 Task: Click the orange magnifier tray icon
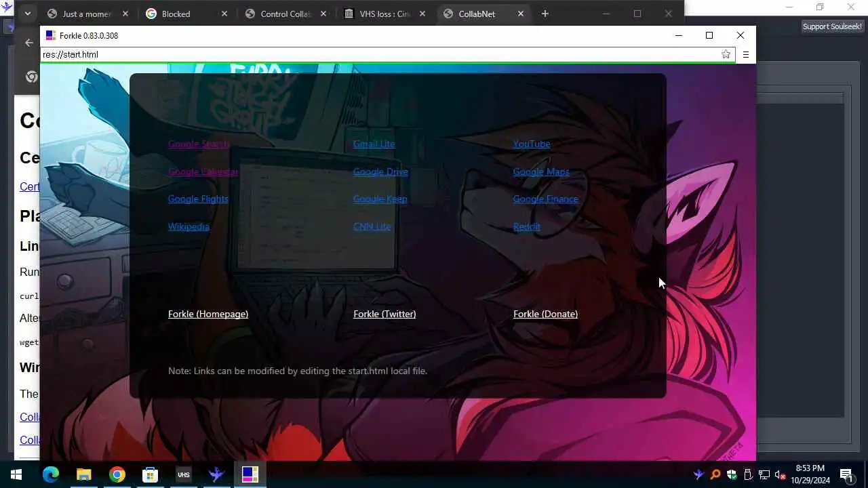[715, 474]
